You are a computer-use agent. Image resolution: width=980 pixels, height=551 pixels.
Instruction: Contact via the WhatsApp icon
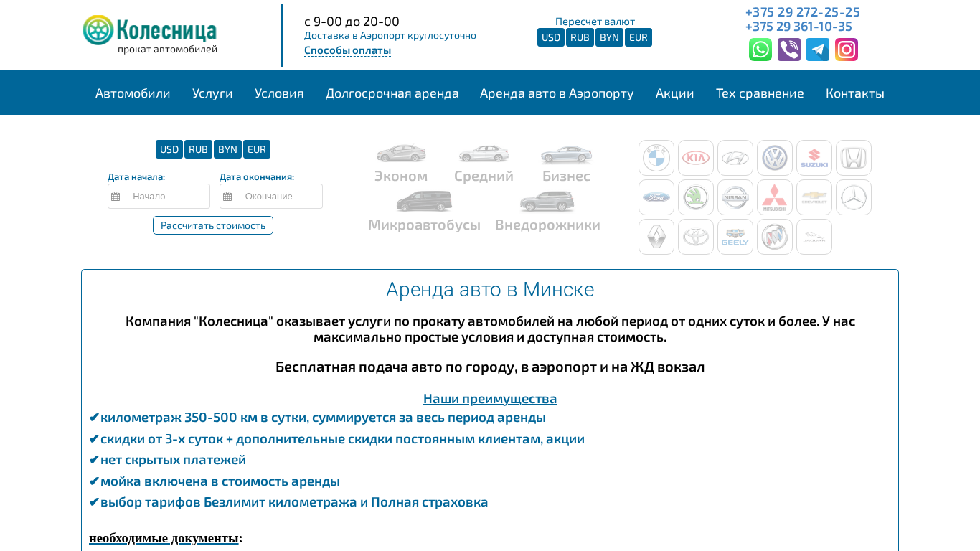pyautogui.click(x=760, y=50)
